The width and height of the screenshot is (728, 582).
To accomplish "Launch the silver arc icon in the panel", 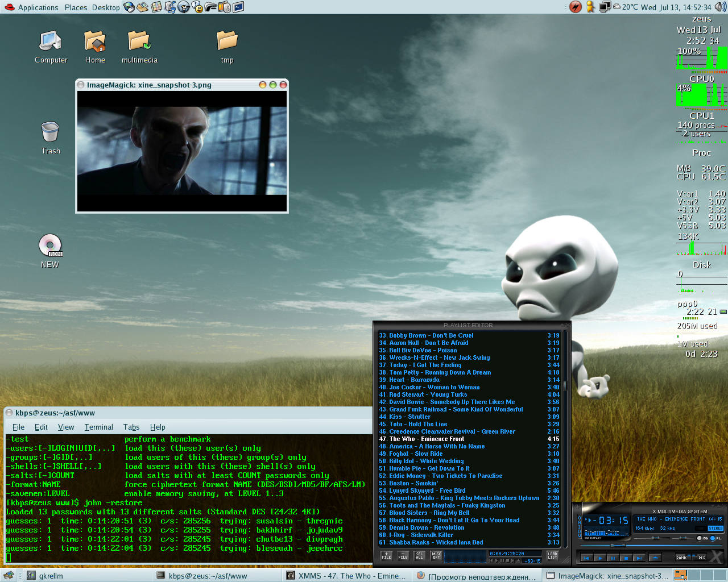I will pyautogui.click(x=211, y=7).
